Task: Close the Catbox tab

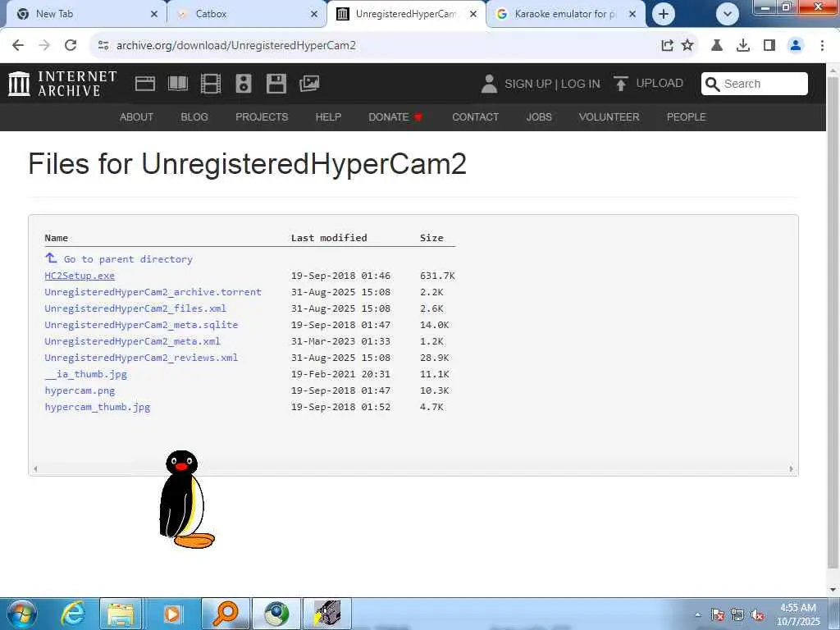Action: click(x=314, y=14)
